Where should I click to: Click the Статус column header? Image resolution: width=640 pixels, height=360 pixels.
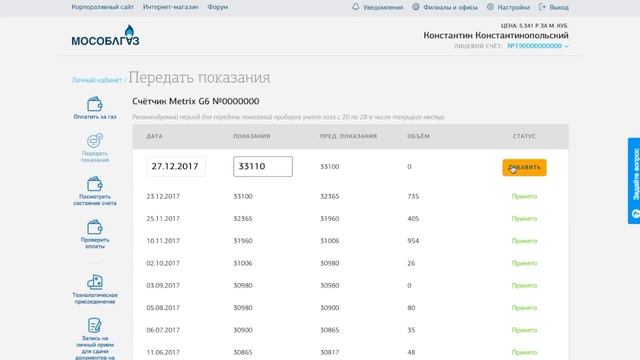pos(524,136)
